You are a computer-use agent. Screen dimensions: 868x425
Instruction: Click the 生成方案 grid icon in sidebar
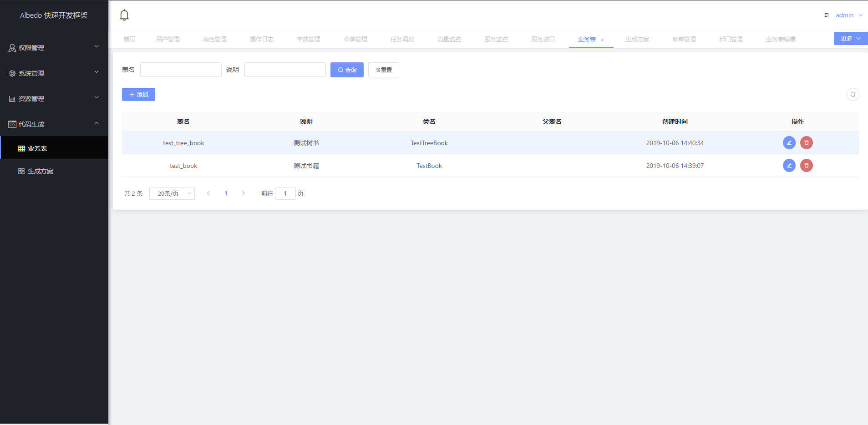pos(21,171)
